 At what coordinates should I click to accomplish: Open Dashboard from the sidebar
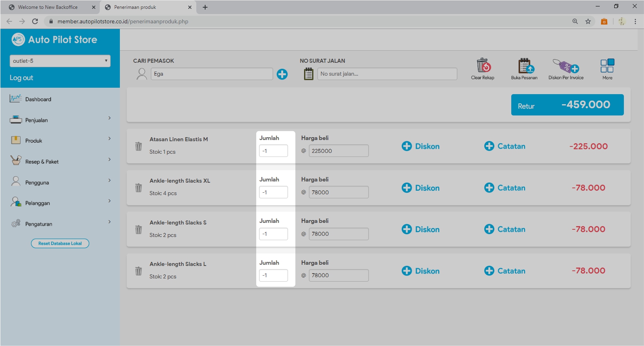coord(38,99)
